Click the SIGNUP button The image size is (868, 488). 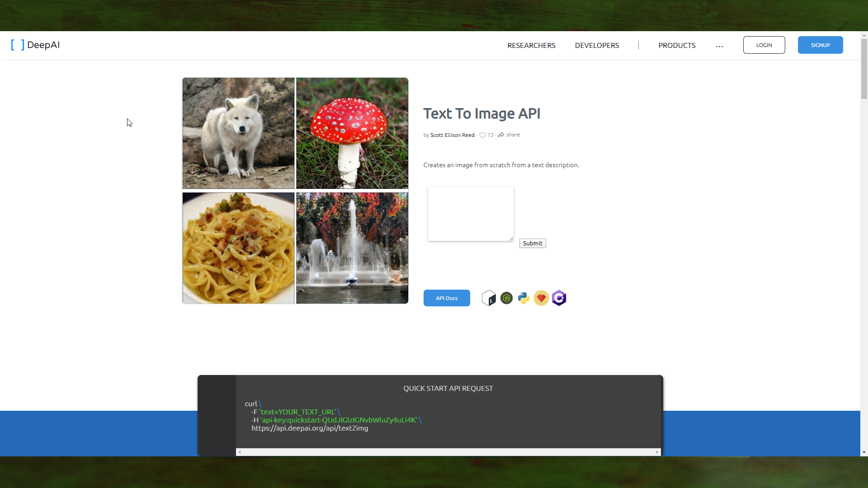820,45
